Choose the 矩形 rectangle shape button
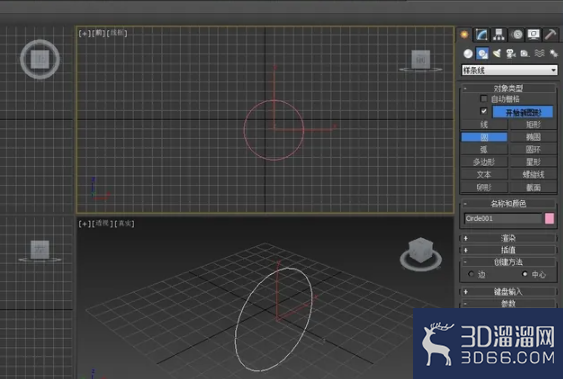 [x=533, y=125]
